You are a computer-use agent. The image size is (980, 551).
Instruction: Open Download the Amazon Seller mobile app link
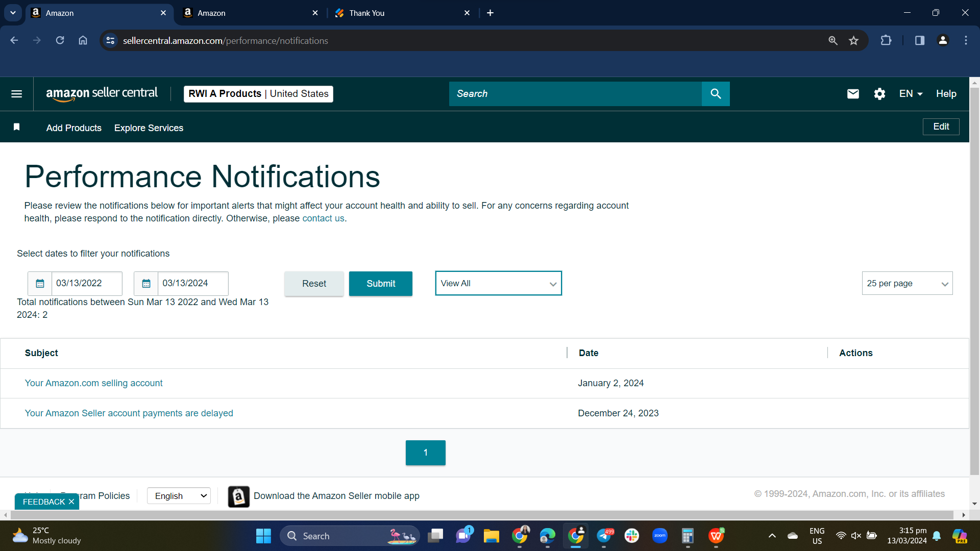point(336,496)
